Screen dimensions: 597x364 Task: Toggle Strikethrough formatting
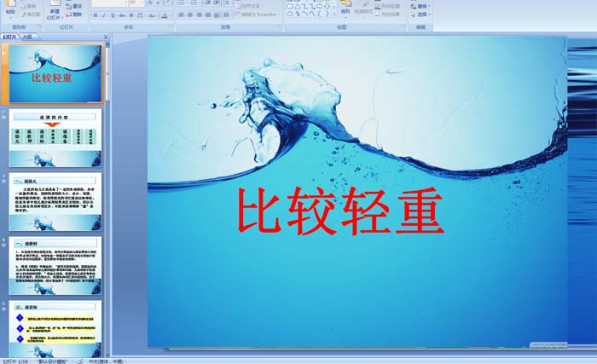[122, 15]
